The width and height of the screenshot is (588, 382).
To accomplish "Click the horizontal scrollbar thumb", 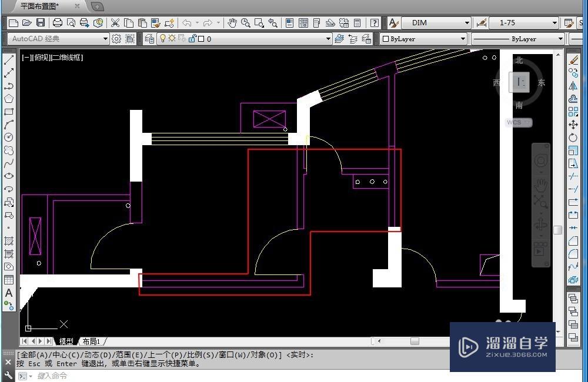I will (415, 341).
